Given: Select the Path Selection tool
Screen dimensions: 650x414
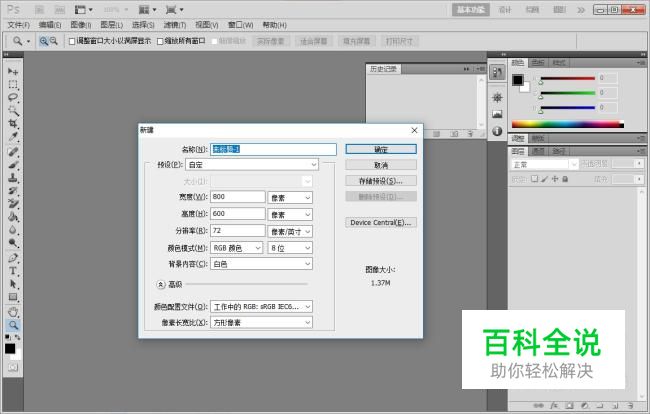Looking at the screenshot, I should click(13, 284).
